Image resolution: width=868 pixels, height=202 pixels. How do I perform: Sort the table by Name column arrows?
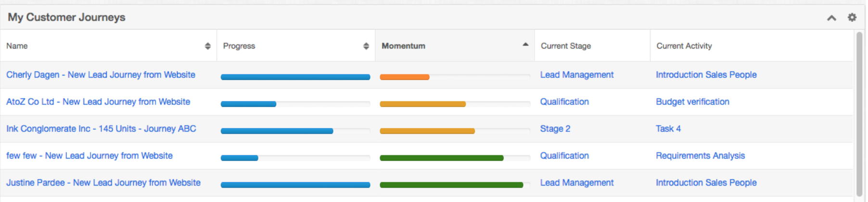[207, 46]
